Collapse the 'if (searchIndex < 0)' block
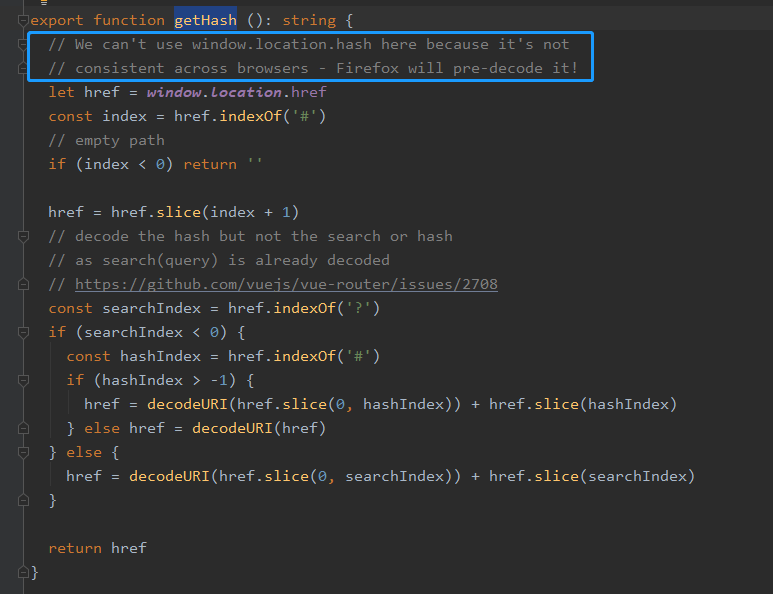This screenshot has height=594, width=773. [23, 333]
